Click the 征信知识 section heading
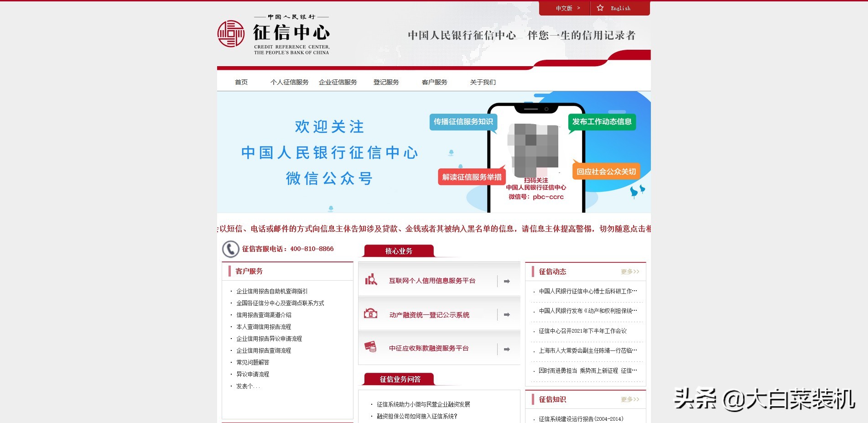868x423 pixels. pos(552,399)
